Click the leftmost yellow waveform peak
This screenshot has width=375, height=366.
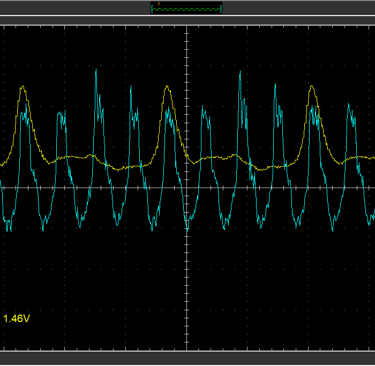click(x=23, y=87)
